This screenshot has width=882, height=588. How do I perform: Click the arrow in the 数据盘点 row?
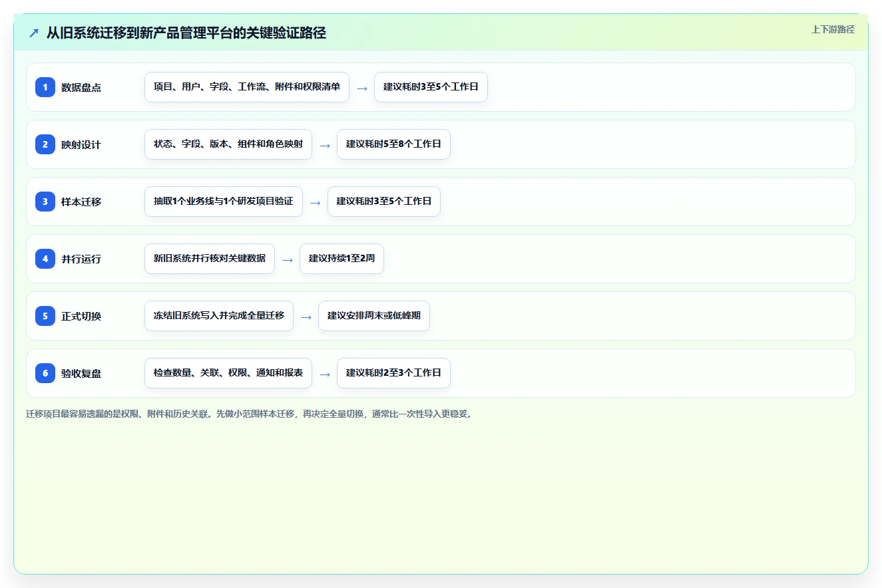[x=361, y=88]
